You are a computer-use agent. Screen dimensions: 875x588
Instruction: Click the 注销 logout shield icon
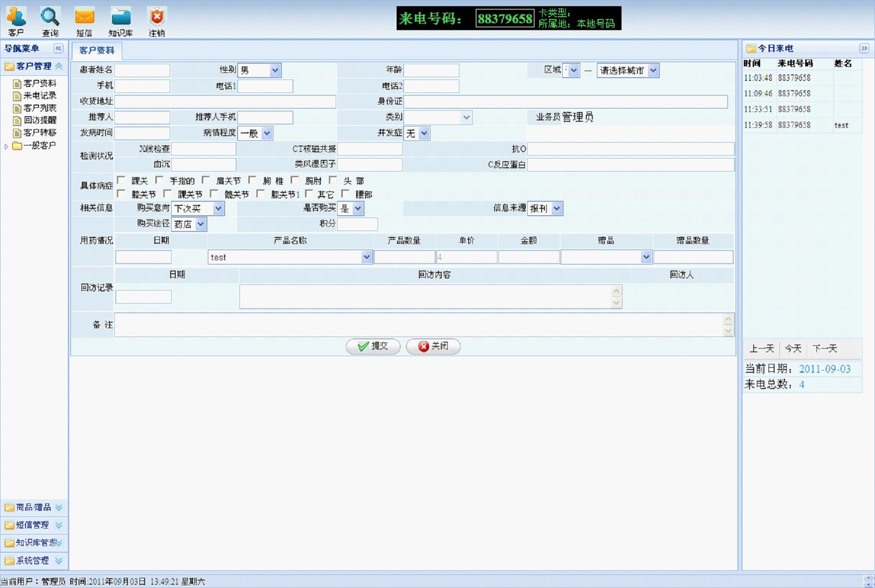coord(157,21)
